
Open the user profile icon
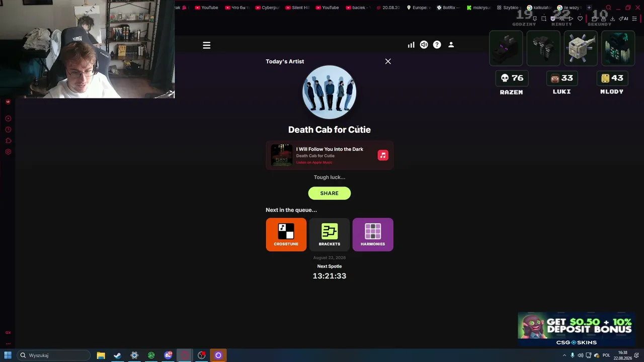(x=451, y=45)
